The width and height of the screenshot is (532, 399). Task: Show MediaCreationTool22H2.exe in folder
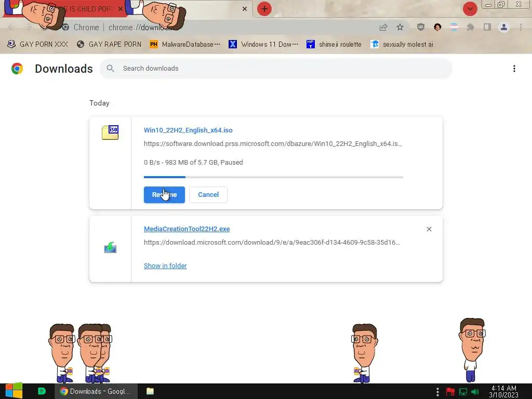coord(165,266)
